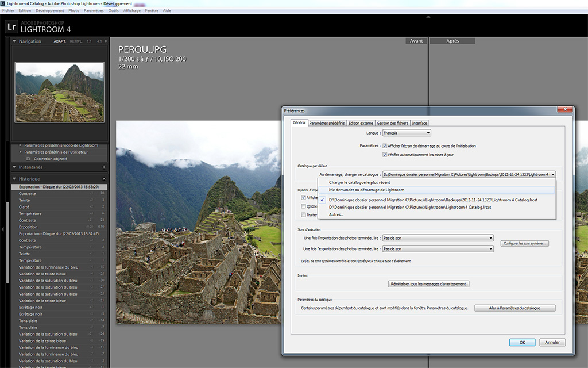Image resolution: width=588 pixels, height=368 pixels.
Task: Set navigator zoom to 4:1
Action: coord(99,41)
